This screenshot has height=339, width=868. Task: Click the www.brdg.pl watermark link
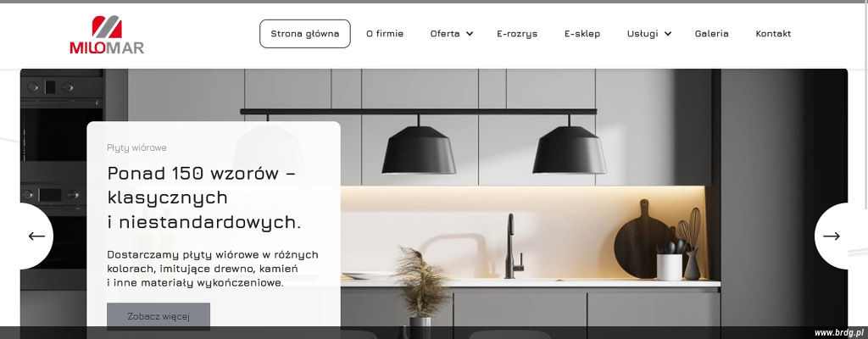tap(838, 332)
